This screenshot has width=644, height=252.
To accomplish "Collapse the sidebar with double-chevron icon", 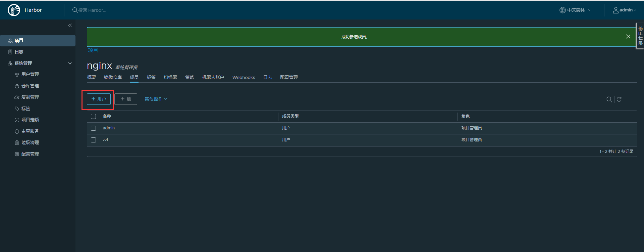I will [x=70, y=26].
